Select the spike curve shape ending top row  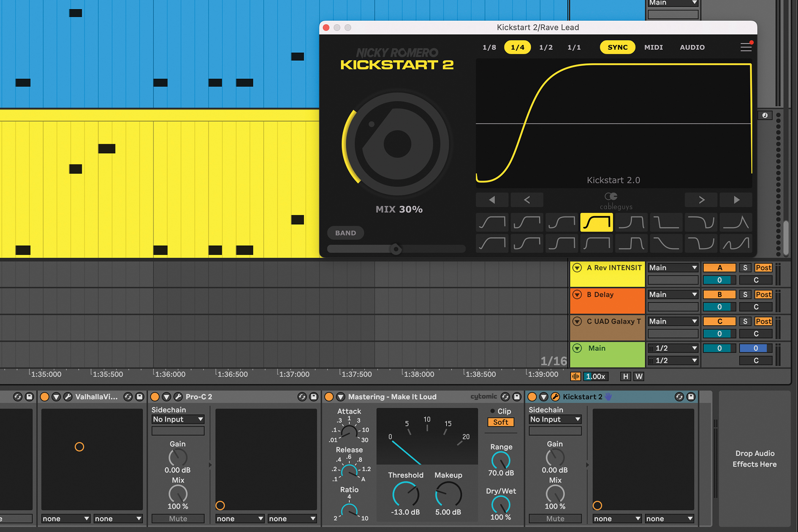click(736, 222)
